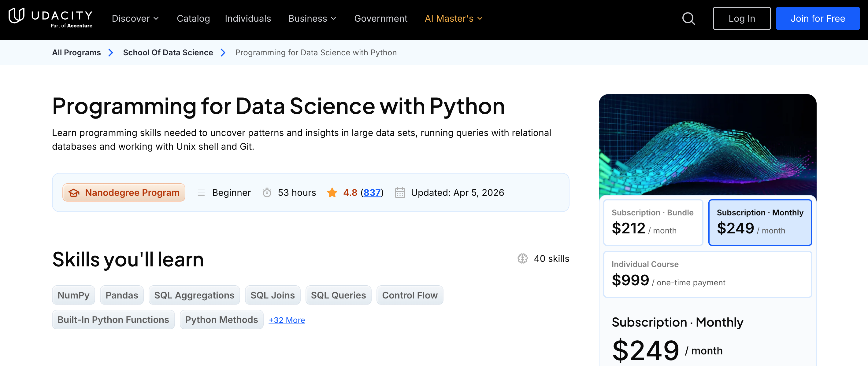Image resolution: width=868 pixels, height=366 pixels.
Task: Click the course hero image thumbnail
Action: tap(707, 145)
